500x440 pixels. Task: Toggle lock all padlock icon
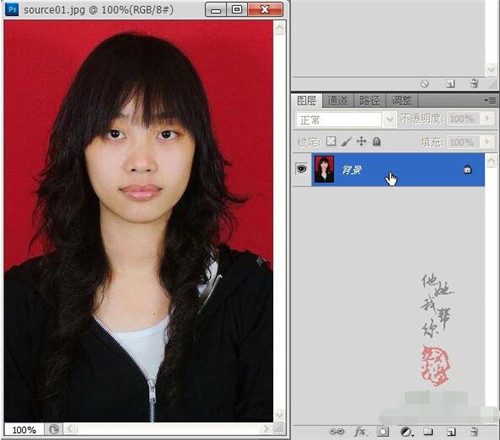[377, 141]
